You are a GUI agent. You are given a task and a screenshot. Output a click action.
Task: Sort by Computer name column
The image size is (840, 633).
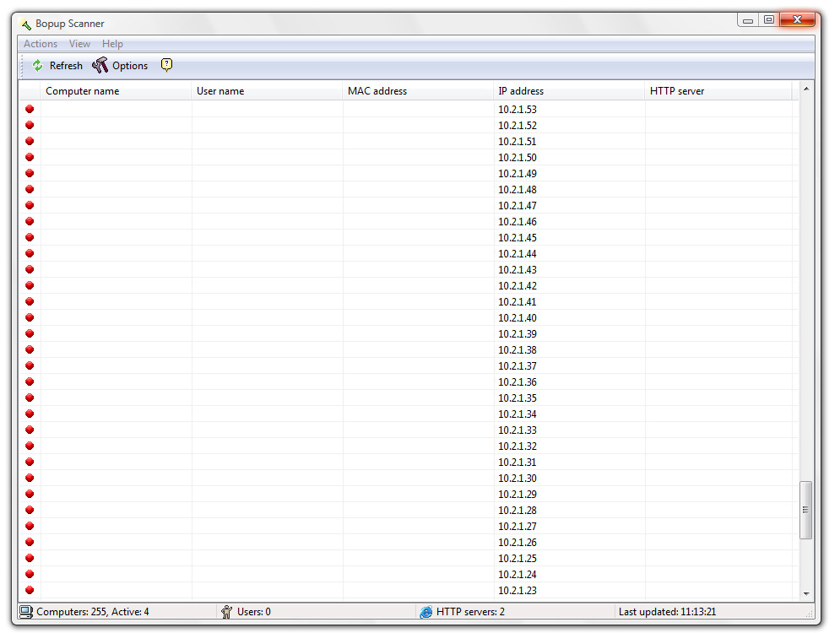116,91
